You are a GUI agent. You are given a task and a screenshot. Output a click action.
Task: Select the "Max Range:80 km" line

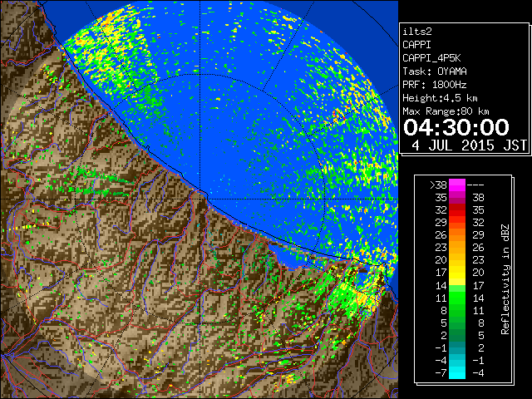point(446,111)
